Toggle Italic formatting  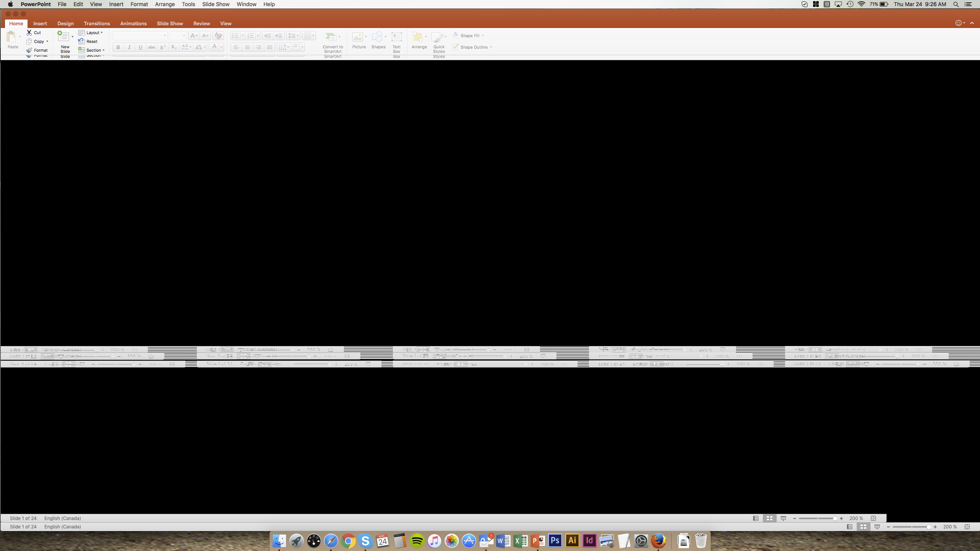[129, 47]
